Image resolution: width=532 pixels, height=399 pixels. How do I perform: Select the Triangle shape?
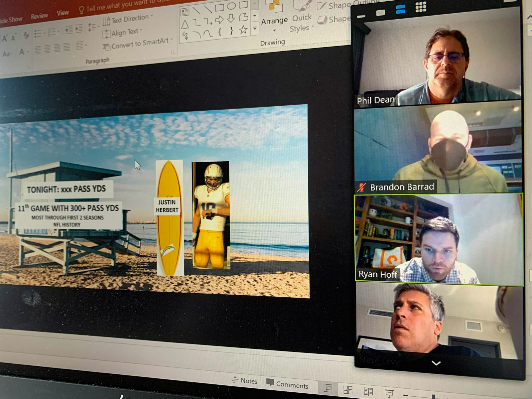coord(185,24)
